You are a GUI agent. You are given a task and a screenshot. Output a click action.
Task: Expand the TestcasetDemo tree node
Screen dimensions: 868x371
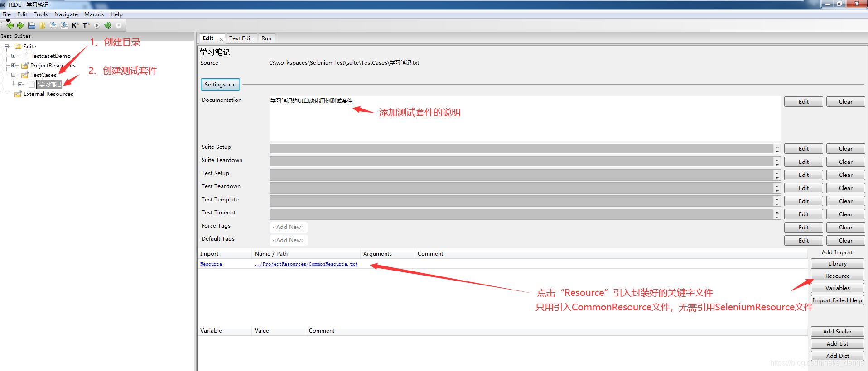tap(13, 56)
